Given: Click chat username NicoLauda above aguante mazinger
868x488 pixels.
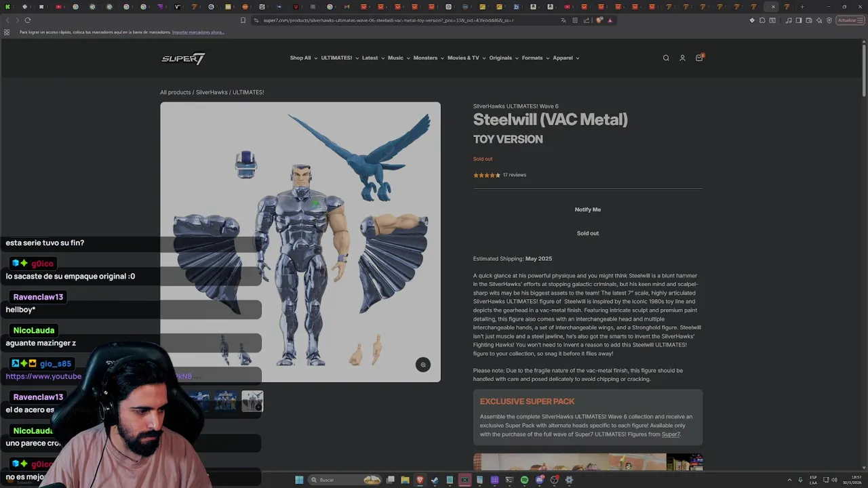Looking at the screenshot, I should 34,330.
